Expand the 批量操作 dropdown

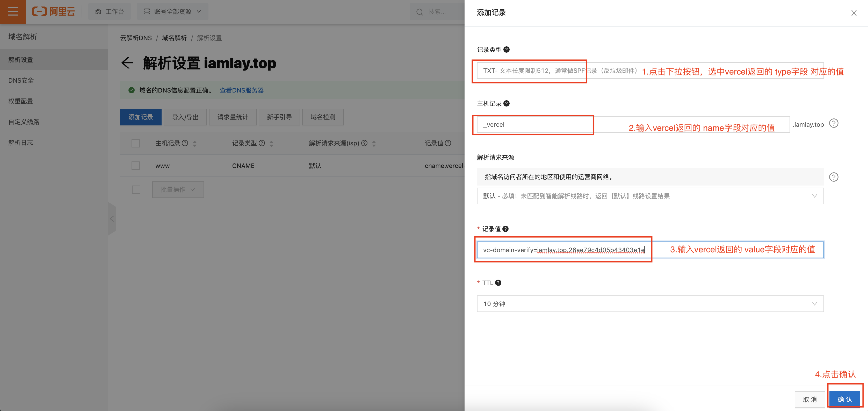(178, 189)
